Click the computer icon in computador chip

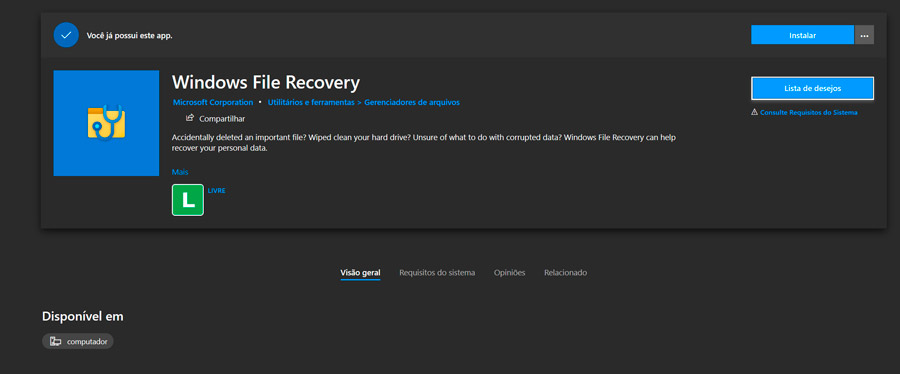(56, 341)
